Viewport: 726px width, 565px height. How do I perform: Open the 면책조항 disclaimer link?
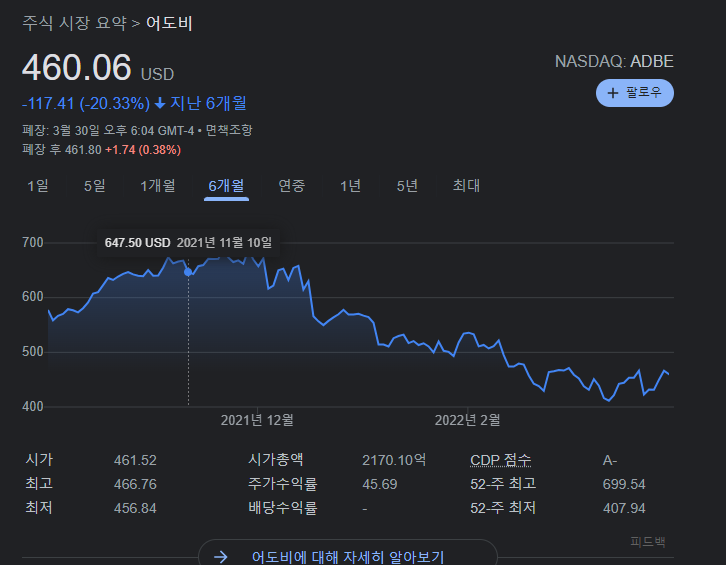(x=229, y=131)
